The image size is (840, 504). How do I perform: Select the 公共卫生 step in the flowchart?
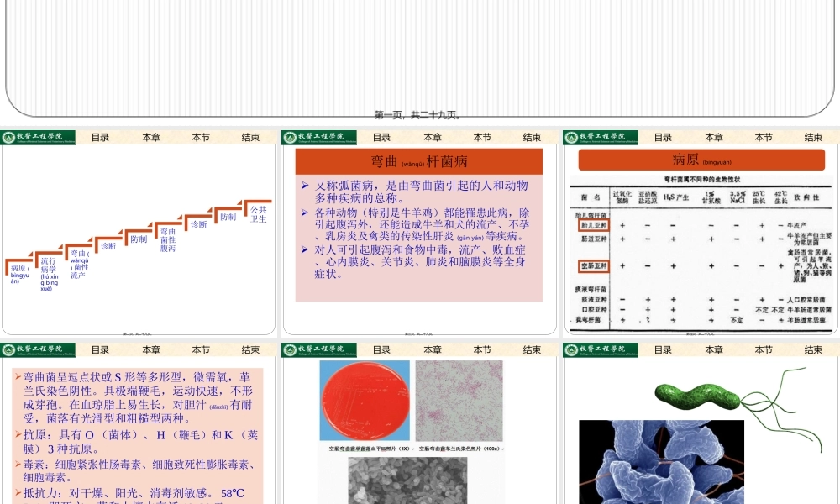257,215
